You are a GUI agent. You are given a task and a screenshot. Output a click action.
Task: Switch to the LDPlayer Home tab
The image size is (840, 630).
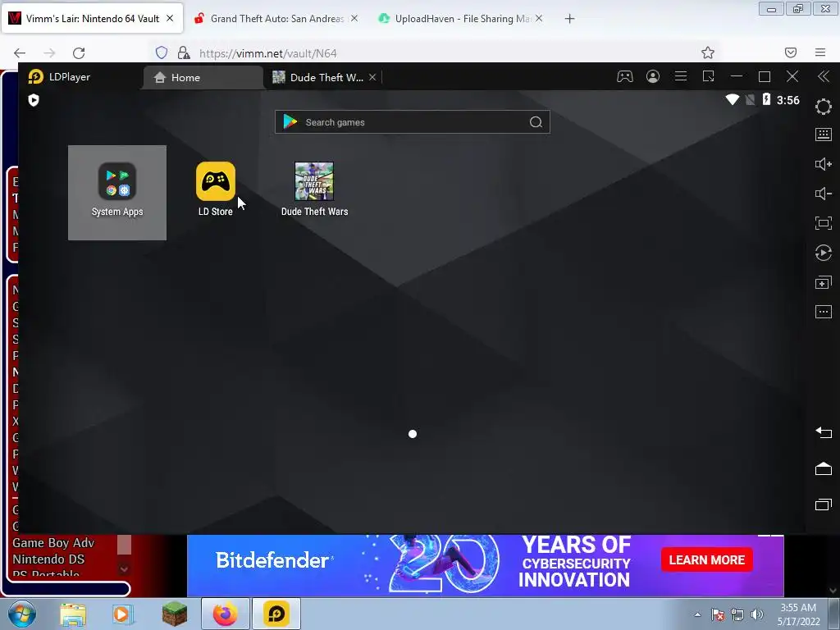203,78
